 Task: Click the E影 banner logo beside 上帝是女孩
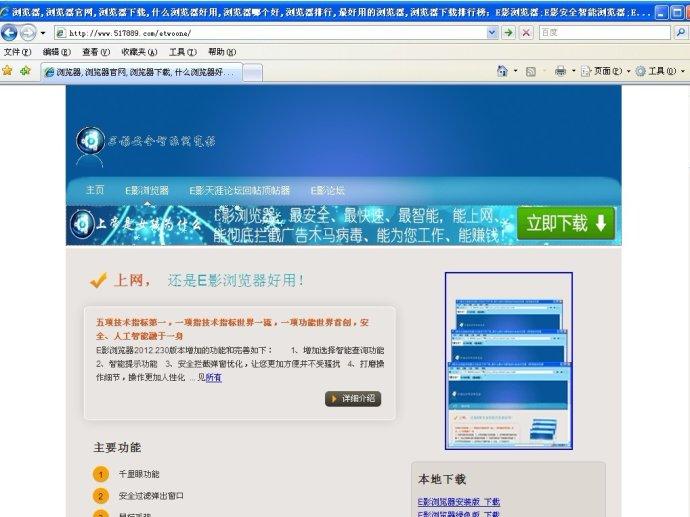(x=82, y=224)
